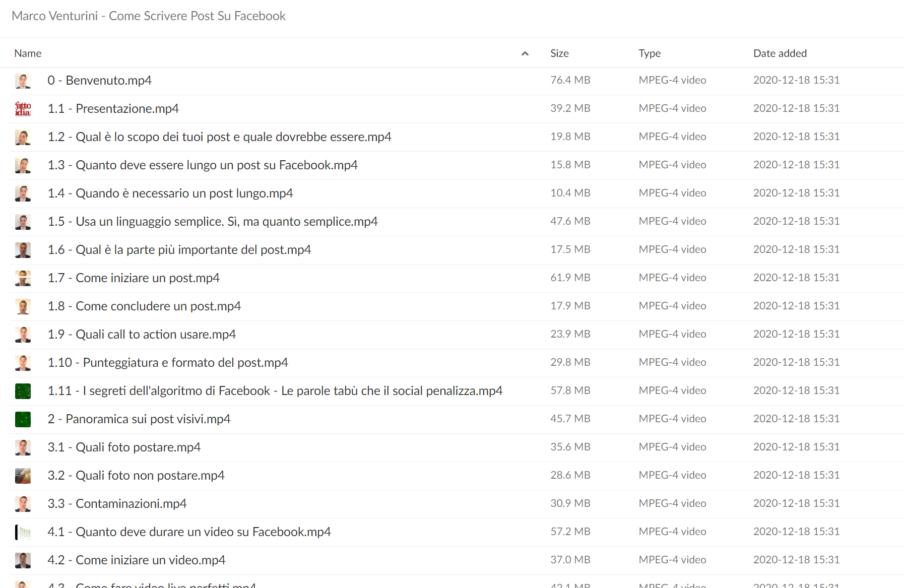
Task: Click thumbnail of 4.2 - Come iniziare un video
Action: 23,560
